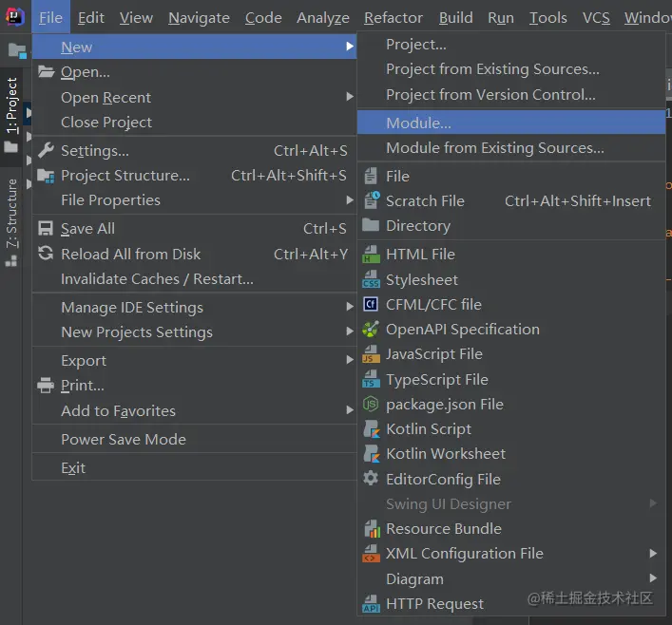Click the Reload All from Disk icon

tap(46, 254)
